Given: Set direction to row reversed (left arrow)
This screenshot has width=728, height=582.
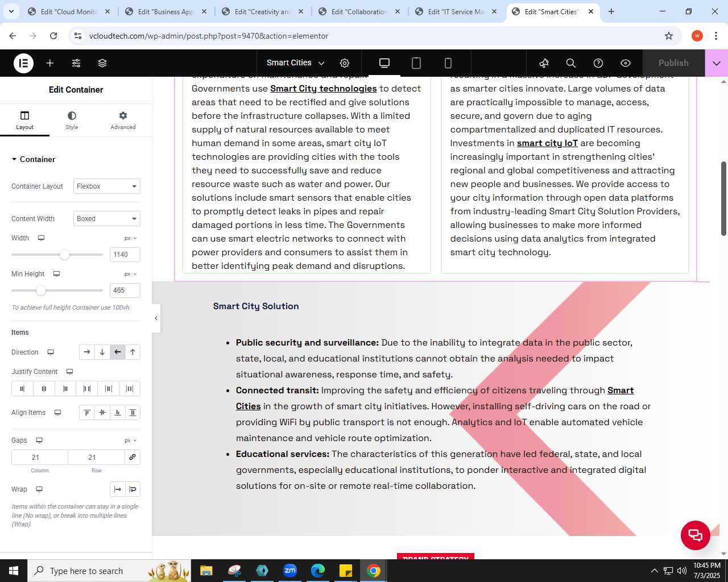Looking at the screenshot, I should tap(117, 352).
